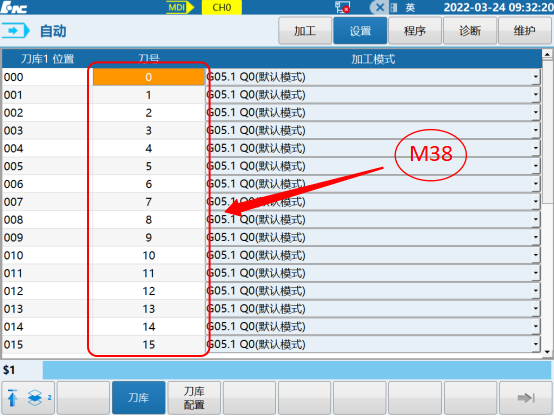This screenshot has height=416, width=554.
Task: Click the network disconnected status icon
Action: tap(342, 7)
